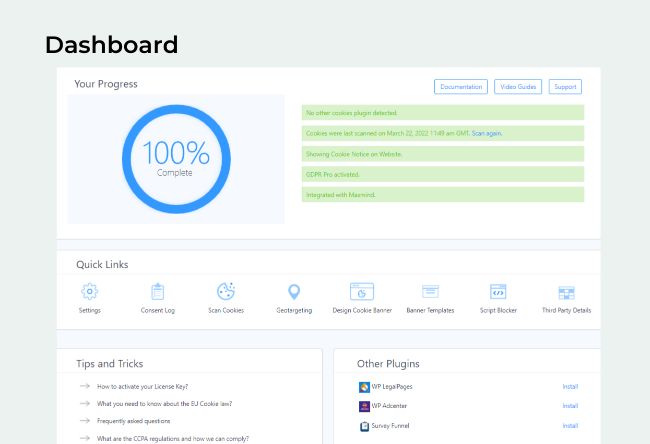650x444 pixels.
Task: Install the WP Adcenter plugin
Action: click(570, 406)
